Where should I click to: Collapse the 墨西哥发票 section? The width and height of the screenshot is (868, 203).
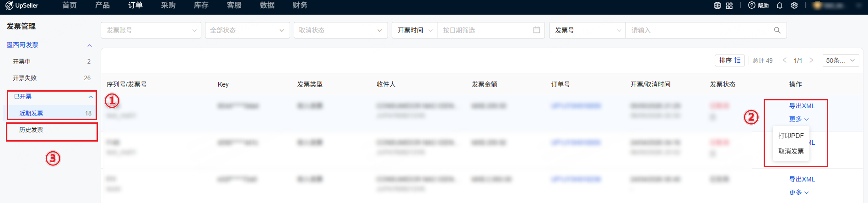(x=90, y=45)
